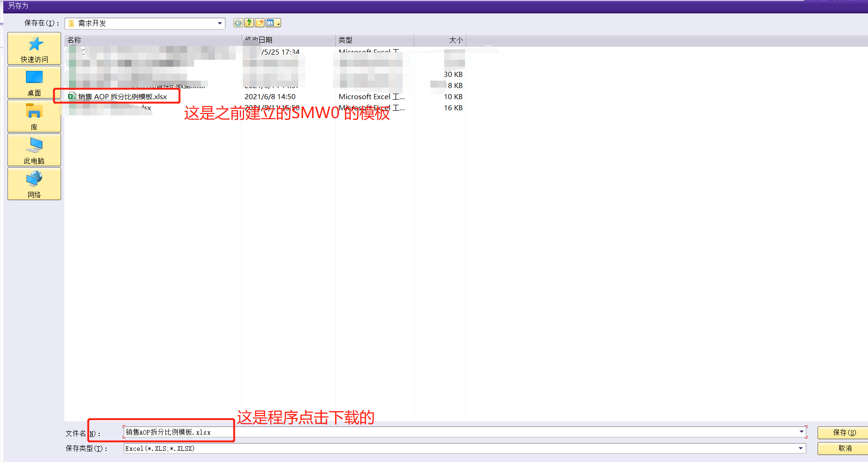
Task: Expand the view options disclosure triangle
Action: [278, 25]
